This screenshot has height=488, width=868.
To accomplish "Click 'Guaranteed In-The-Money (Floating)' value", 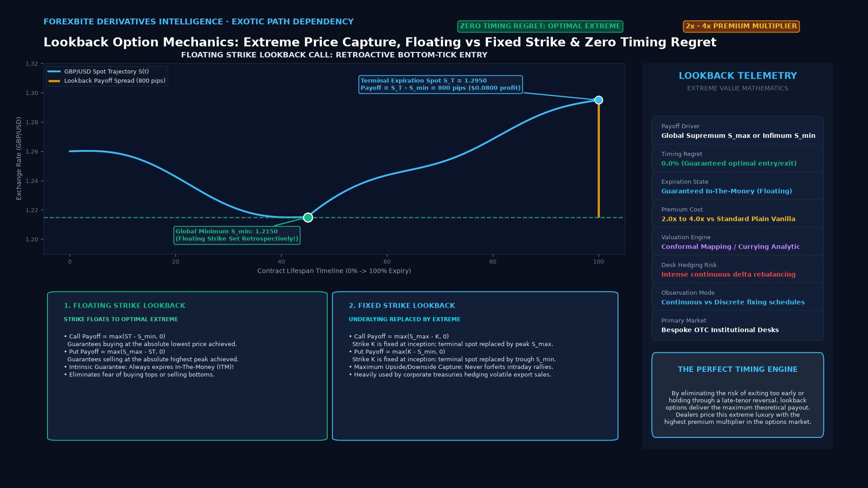I will pyautogui.click(x=726, y=191).
